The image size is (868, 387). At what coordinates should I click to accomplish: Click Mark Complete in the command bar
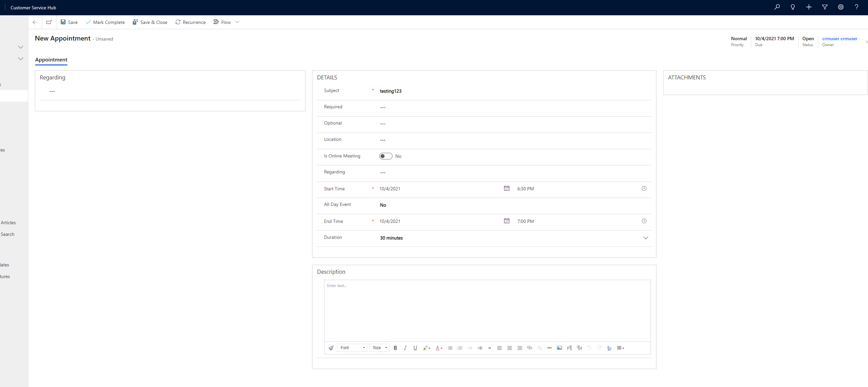105,22
